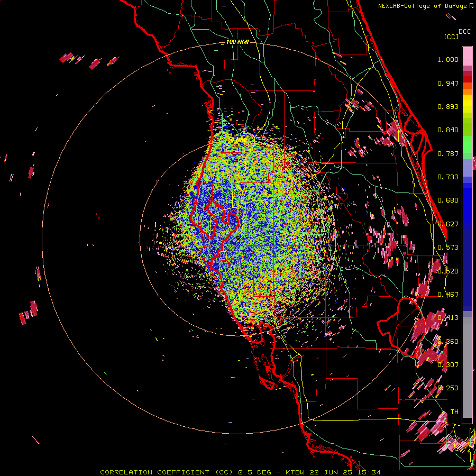Select the 0.787 scale value

448,153
